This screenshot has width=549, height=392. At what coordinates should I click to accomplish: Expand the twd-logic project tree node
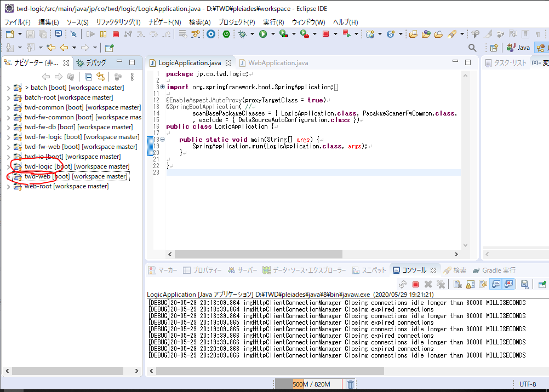tap(8, 166)
